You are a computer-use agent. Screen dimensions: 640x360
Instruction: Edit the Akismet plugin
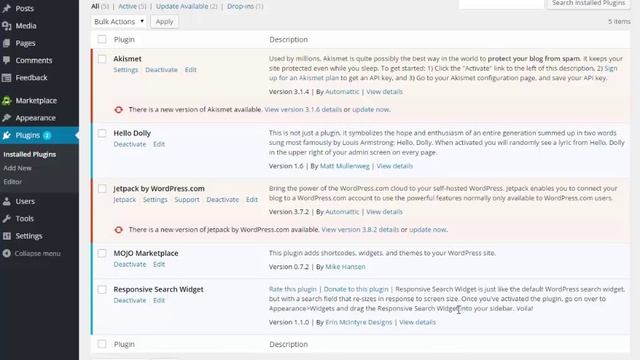click(191, 70)
